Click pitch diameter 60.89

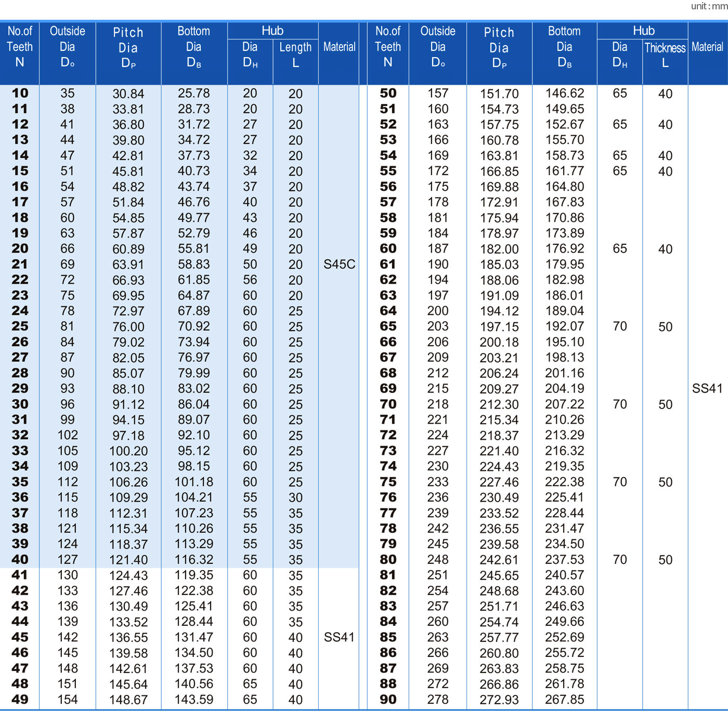[128, 249]
